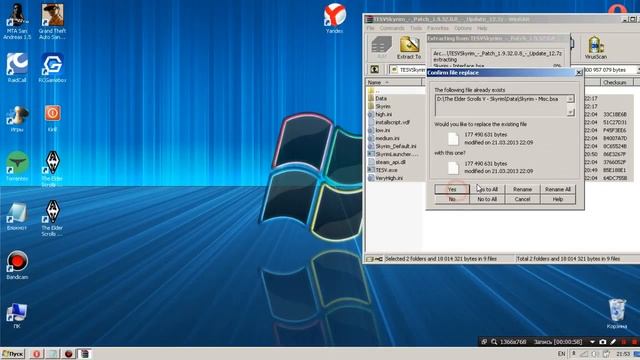Open the ПК computer icon
The width and height of the screenshot is (640, 360).
(x=17, y=315)
